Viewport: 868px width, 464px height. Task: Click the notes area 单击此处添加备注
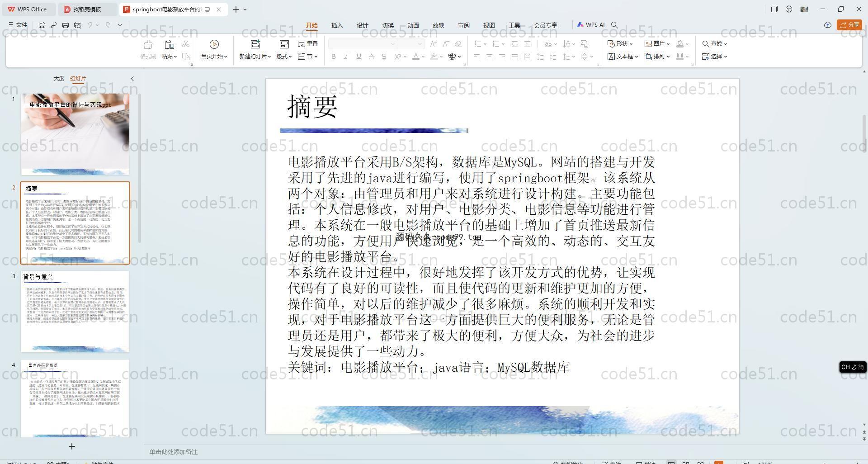tap(174, 452)
